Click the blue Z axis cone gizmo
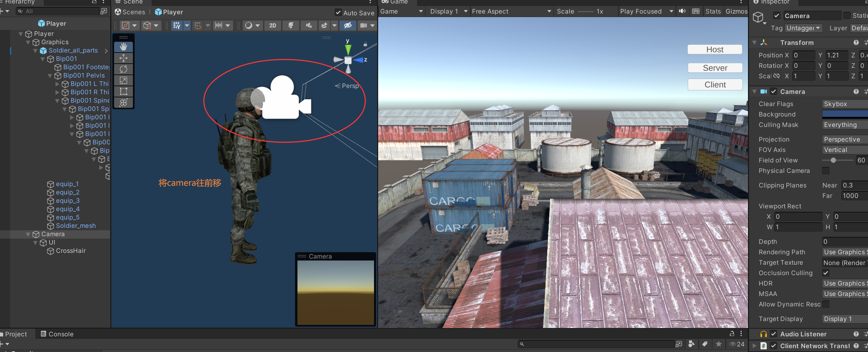Screen dimensions: 868x352 pos(358,60)
